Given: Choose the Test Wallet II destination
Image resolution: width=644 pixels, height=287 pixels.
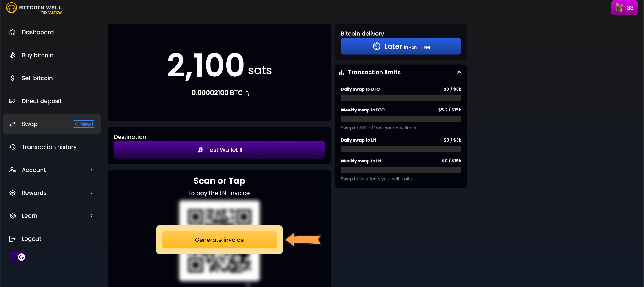Looking at the screenshot, I should click(x=219, y=150).
